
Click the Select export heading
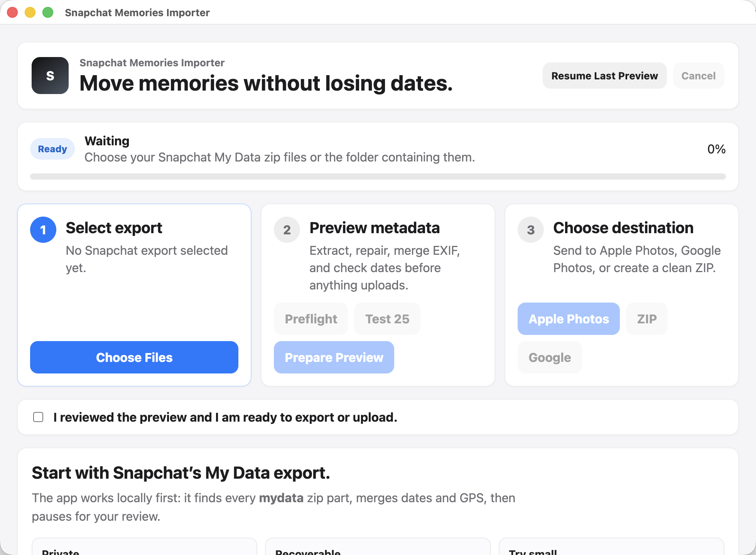[x=114, y=228]
